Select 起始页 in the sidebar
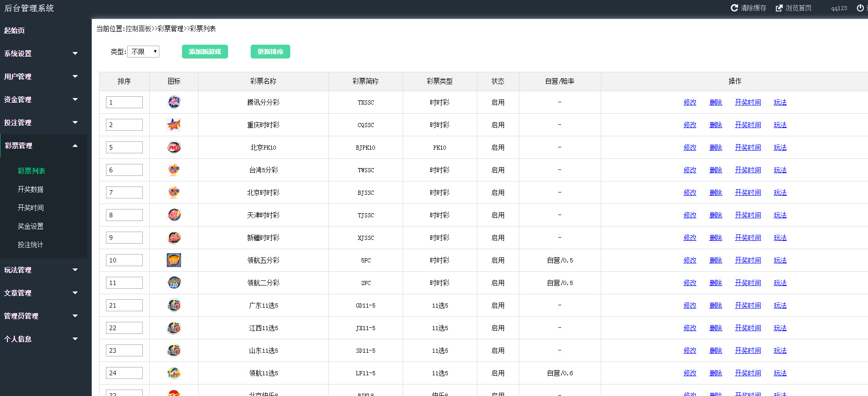 point(15,30)
